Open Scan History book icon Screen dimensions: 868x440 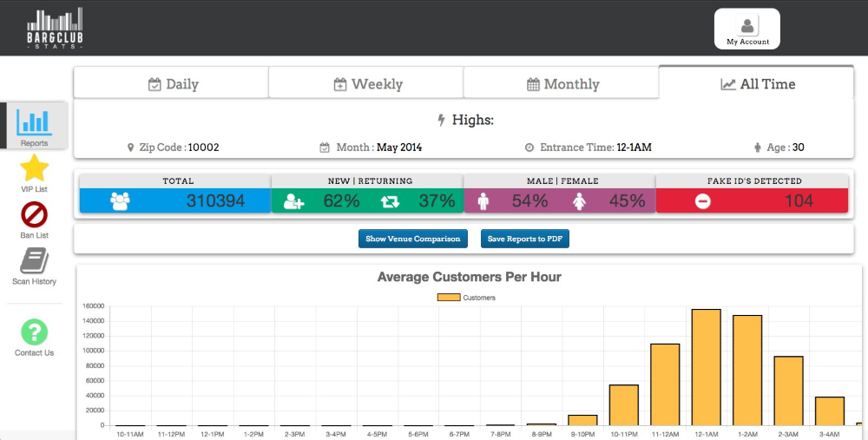pos(34,261)
